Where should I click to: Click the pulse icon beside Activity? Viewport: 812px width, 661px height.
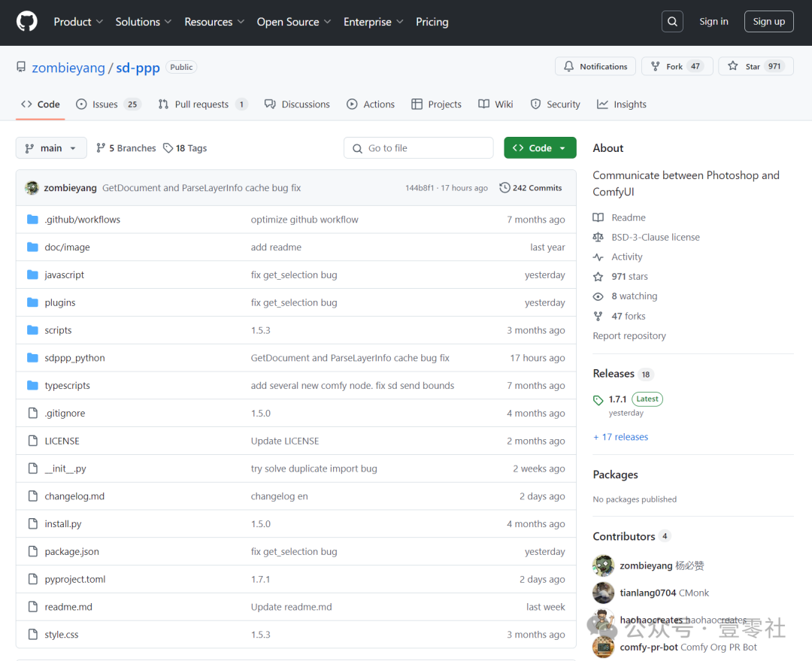[598, 257]
